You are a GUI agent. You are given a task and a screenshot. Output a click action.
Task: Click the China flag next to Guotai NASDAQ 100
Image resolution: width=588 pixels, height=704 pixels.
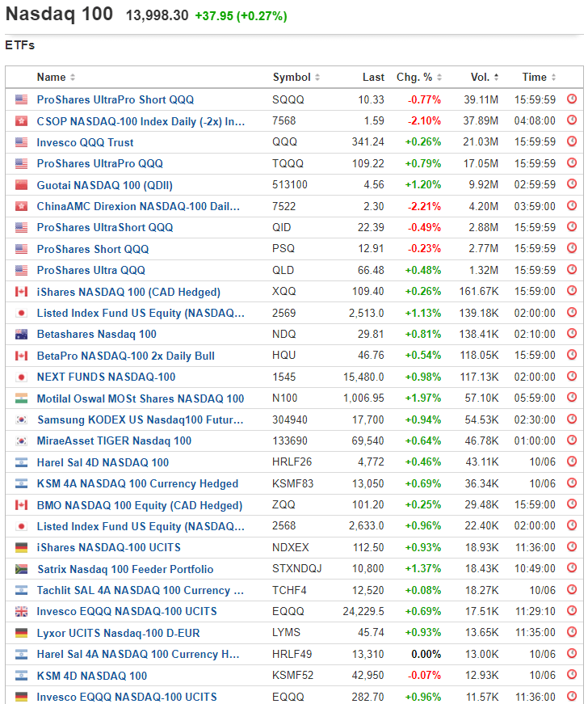pos(21,185)
